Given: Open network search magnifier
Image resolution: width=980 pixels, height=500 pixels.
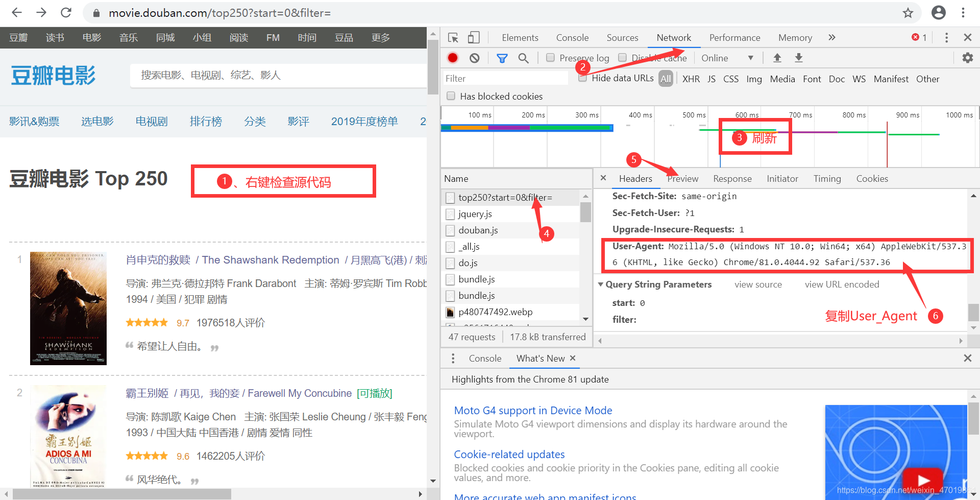Looking at the screenshot, I should (523, 58).
